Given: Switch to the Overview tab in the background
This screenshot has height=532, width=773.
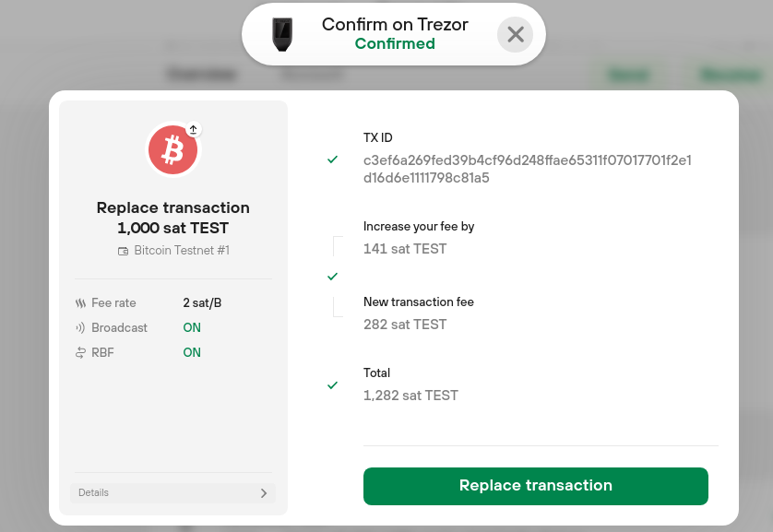Looking at the screenshot, I should [x=201, y=74].
